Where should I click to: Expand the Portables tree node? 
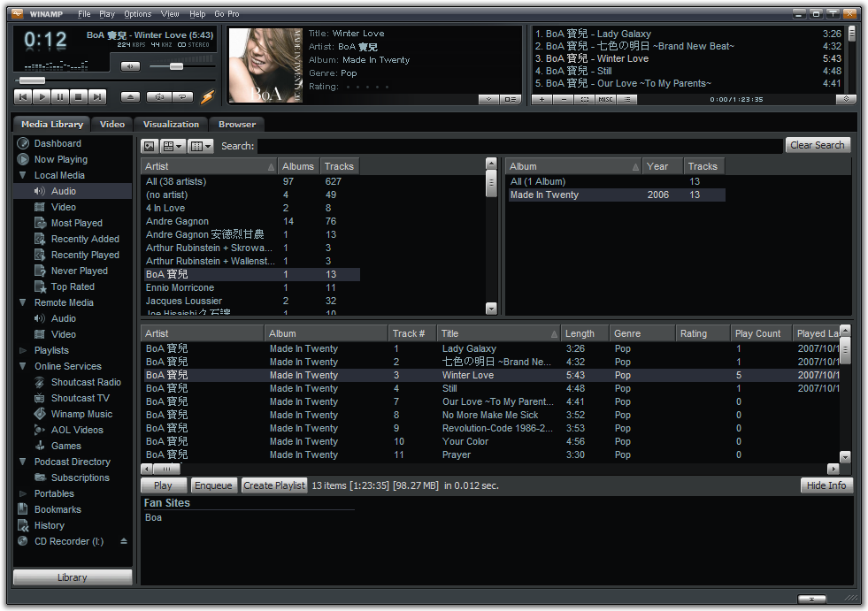(x=23, y=493)
